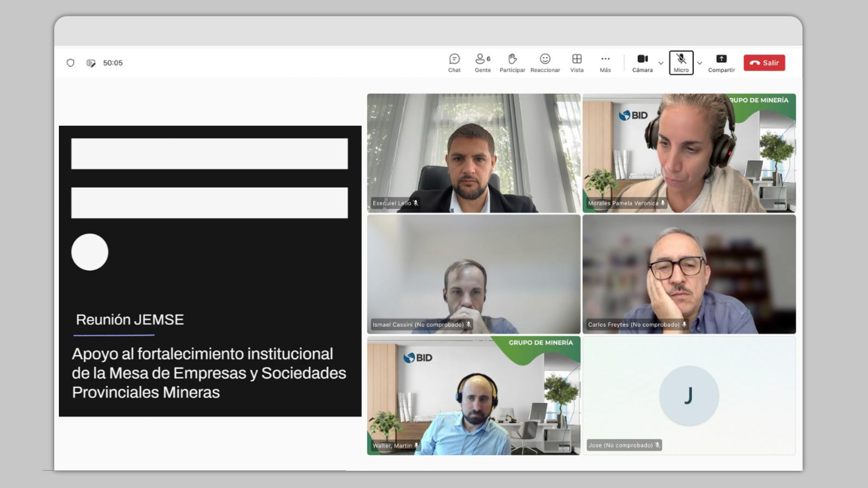
Task: Toggle the Micro mute button
Action: [681, 62]
